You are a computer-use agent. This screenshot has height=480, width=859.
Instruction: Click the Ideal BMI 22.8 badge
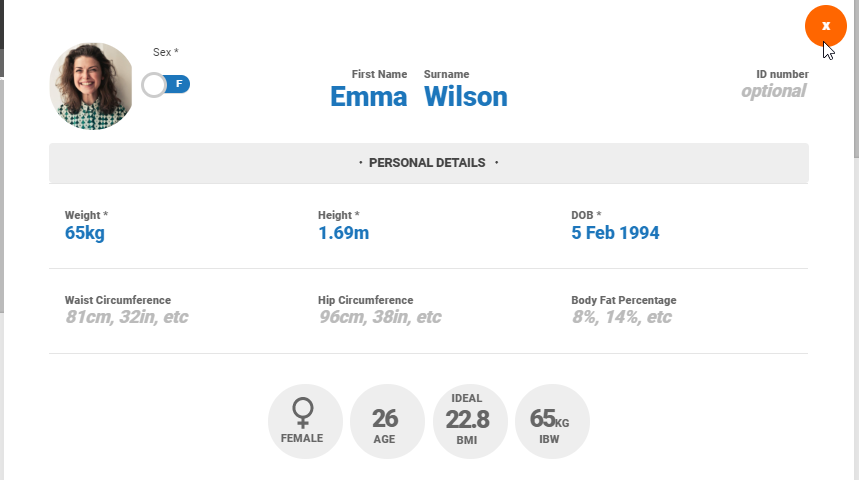[x=467, y=421]
